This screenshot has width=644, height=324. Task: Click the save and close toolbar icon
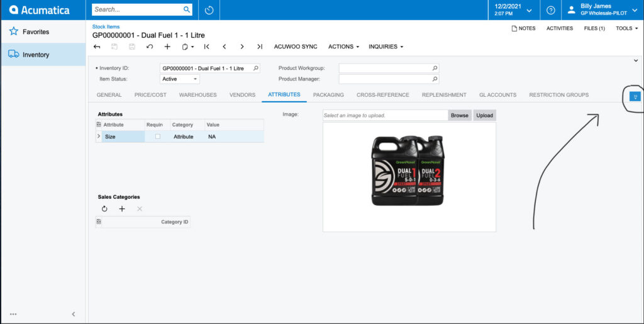[x=114, y=47]
